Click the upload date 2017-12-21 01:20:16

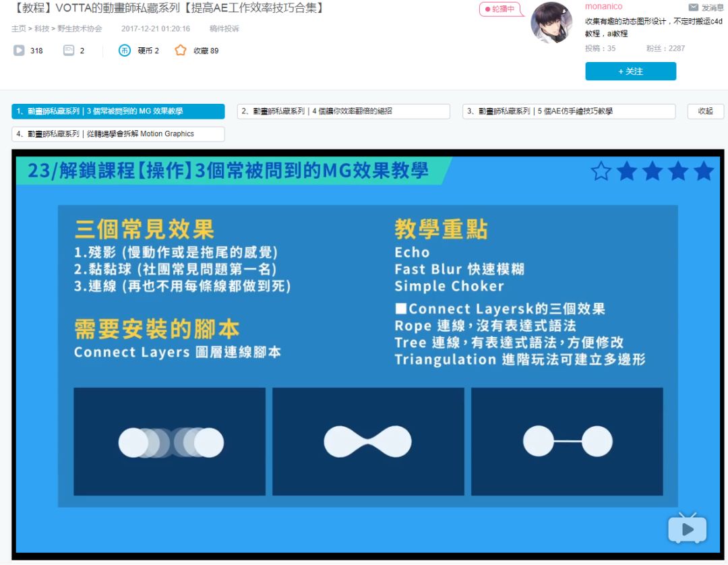tap(156, 28)
